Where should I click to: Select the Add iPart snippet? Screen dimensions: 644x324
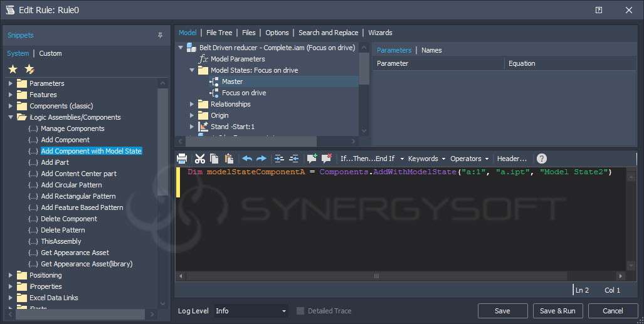click(x=55, y=162)
